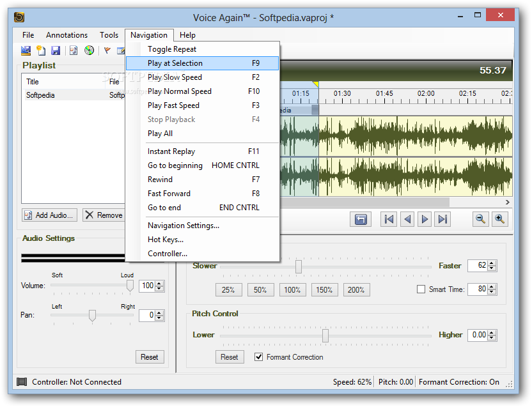Click the orange flag annotation icon
The height and width of the screenshot is (407, 532).
(x=107, y=50)
